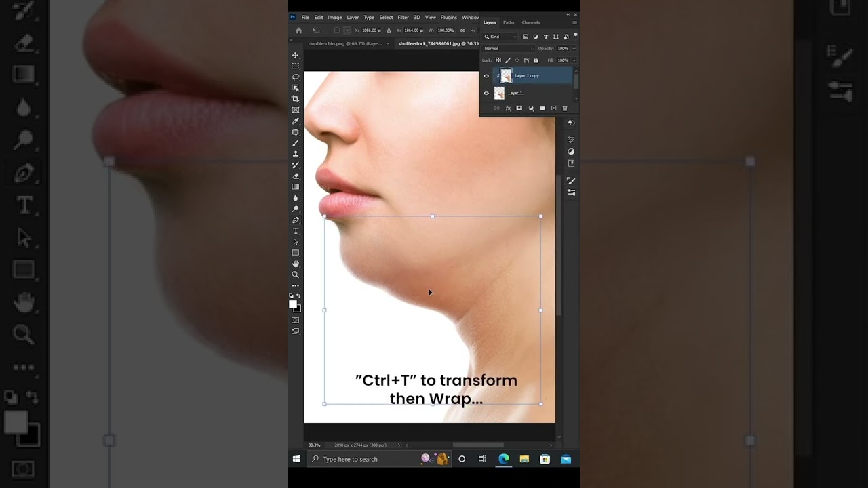Open the Filter menu

click(x=403, y=18)
